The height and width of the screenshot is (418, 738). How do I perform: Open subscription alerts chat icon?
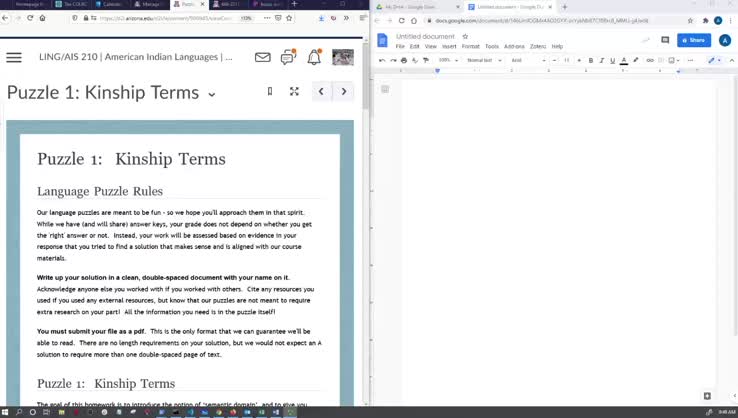pyautogui.click(x=288, y=57)
